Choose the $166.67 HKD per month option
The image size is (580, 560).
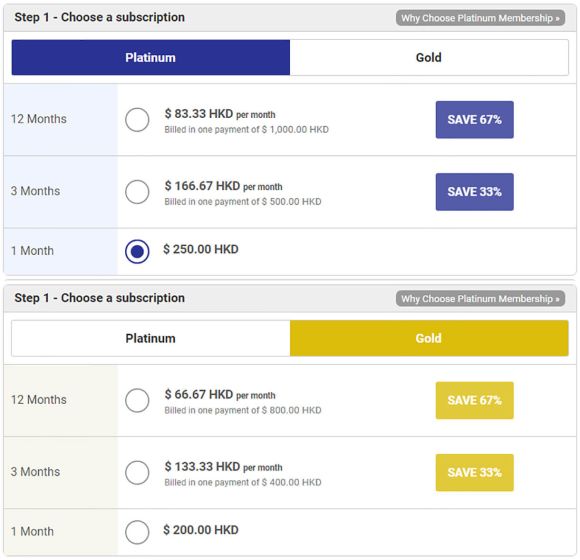137,192
